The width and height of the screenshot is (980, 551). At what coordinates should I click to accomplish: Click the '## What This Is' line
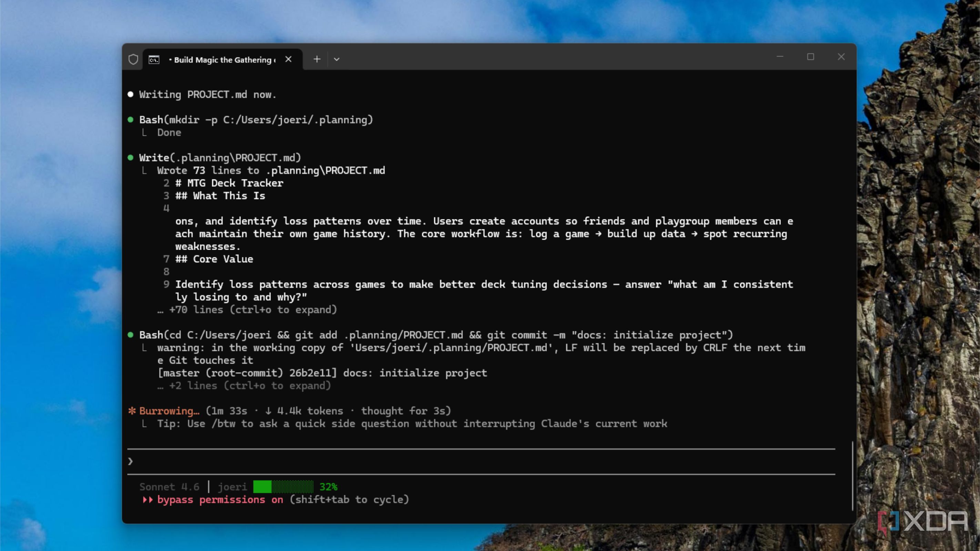220,196
